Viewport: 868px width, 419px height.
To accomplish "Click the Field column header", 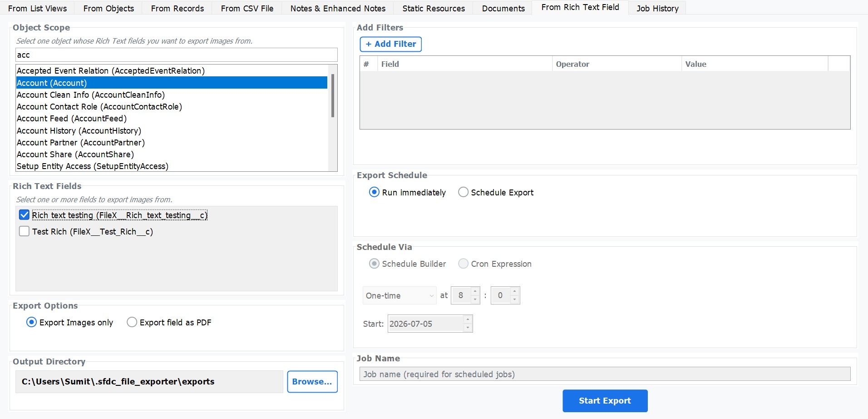I will click(465, 64).
